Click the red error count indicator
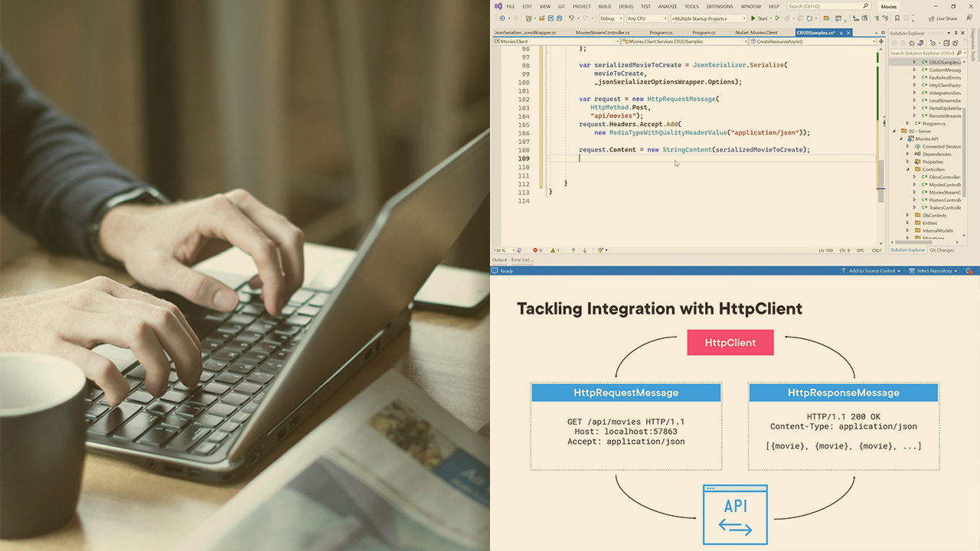Screen dimensions: 980x551 click(x=537, y=250)
